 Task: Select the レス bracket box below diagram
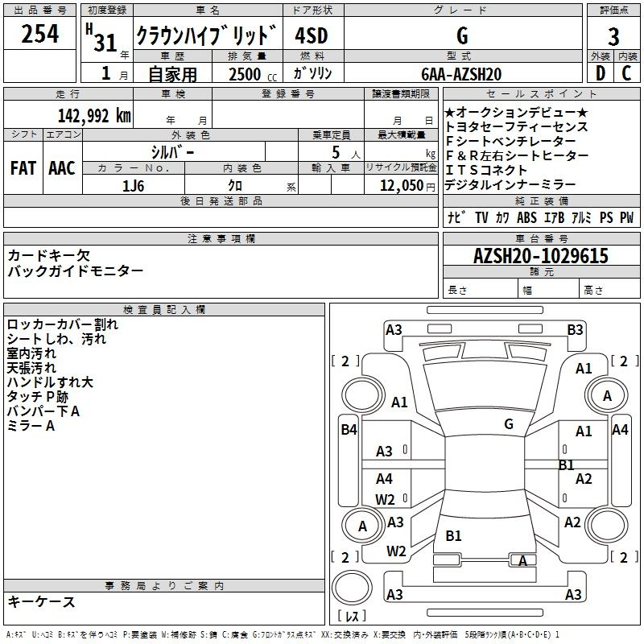pyautogui.click(x=352, y=617)
